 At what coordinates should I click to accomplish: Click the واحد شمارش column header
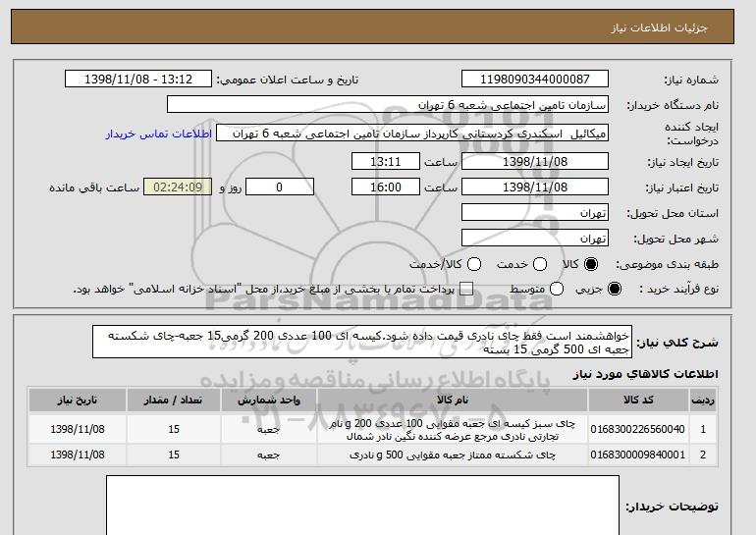pyautogui.click(x=269, y=401)
